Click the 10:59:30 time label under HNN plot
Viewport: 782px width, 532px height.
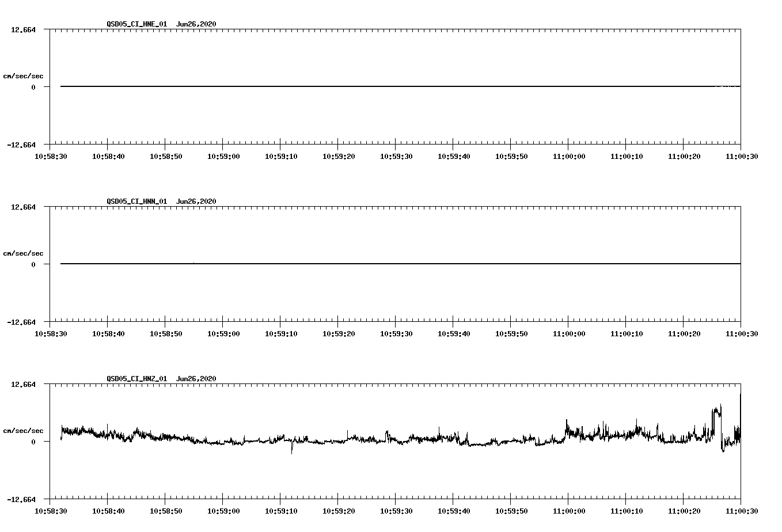pyautogui.click(x=396, y=334)
